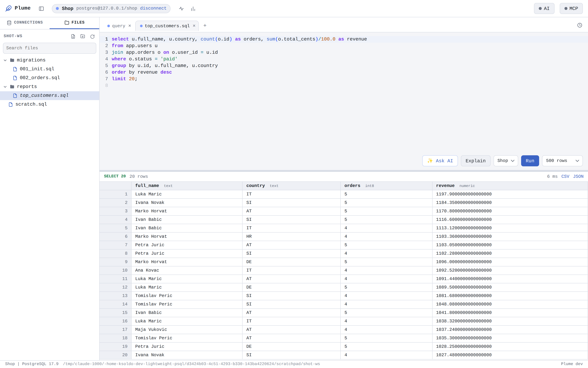The image size is (588, 368).
Task: Click the scratch.sql file icon
Action: (11, 104)
